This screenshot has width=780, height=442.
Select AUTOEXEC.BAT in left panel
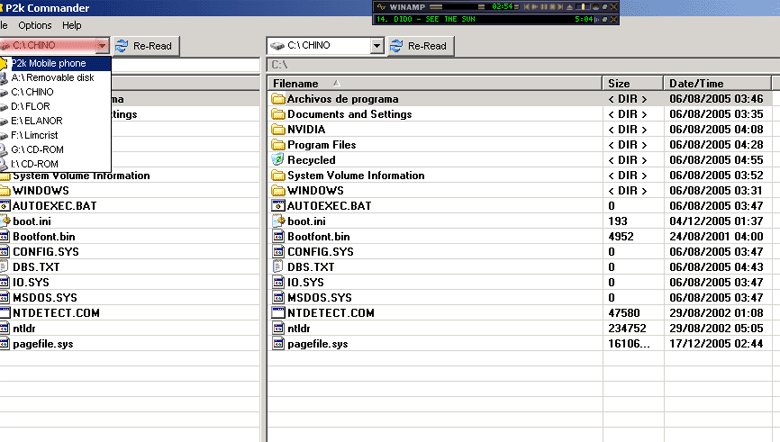point(55,206)
